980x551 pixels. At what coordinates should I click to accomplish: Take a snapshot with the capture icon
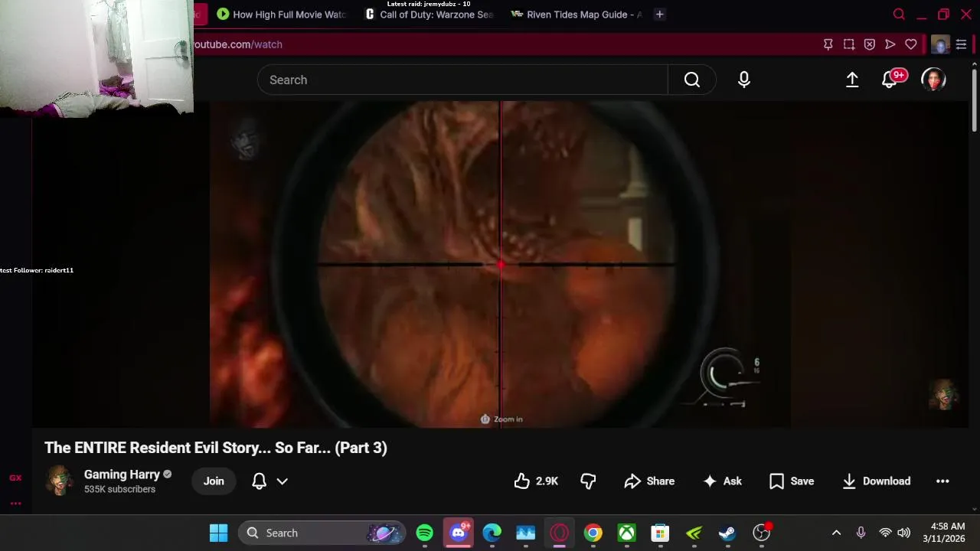pos(849,44)
